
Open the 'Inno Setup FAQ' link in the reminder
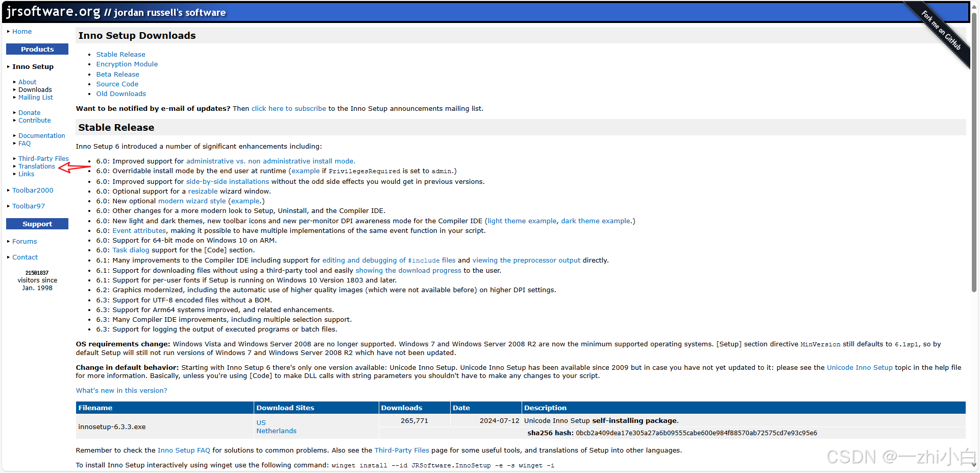click(x=184, y=451)
